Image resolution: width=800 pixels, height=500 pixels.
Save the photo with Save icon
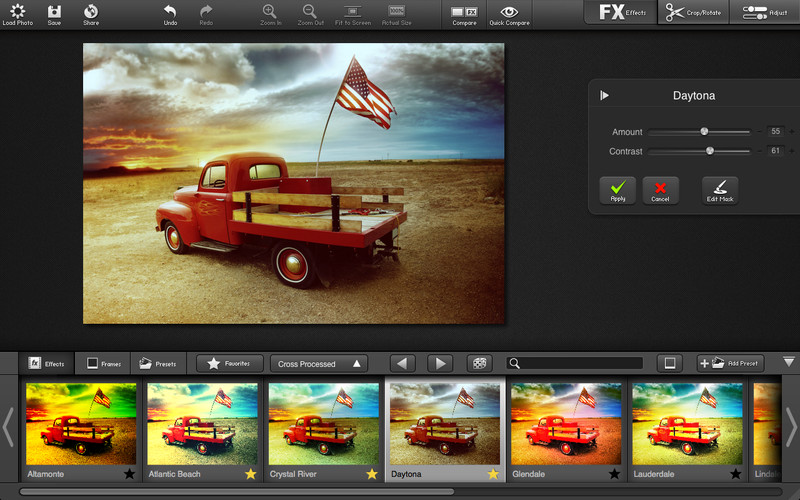54,11
